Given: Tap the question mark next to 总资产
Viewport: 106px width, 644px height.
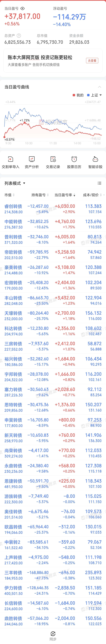Looking at the screenshot, I should click(x=19, y=36).
